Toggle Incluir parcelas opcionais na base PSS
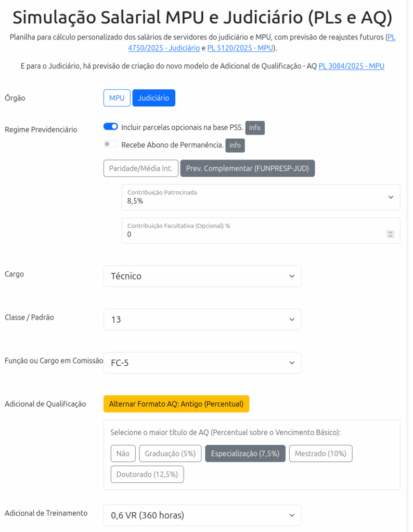Screen dimensions: 413x532 [x=111, y=127]
